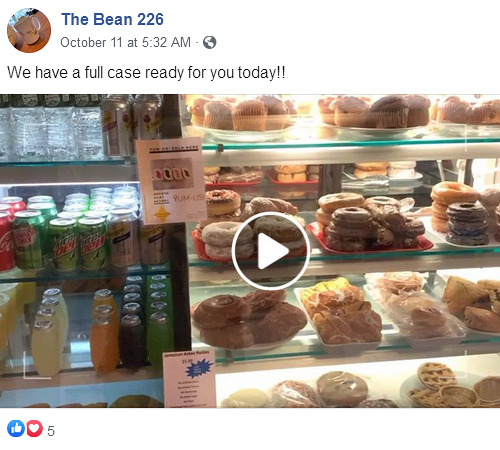Click the Jamaican patties price sign
This screenshot has width=500, height=450.
(x=189, y=378)
